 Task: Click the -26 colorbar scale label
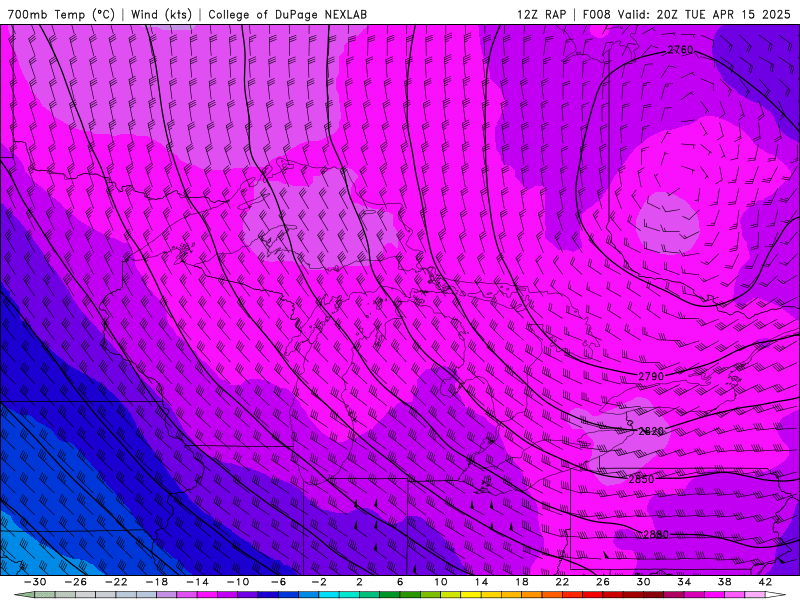click(76, 582)
